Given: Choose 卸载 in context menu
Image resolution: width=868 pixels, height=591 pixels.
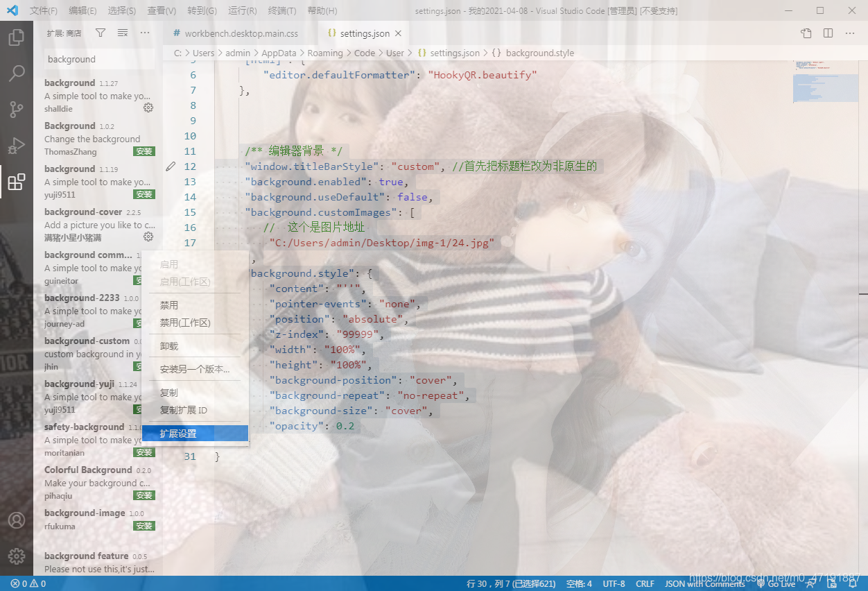Looking at the screenshot, I should [x=195, y=346].
